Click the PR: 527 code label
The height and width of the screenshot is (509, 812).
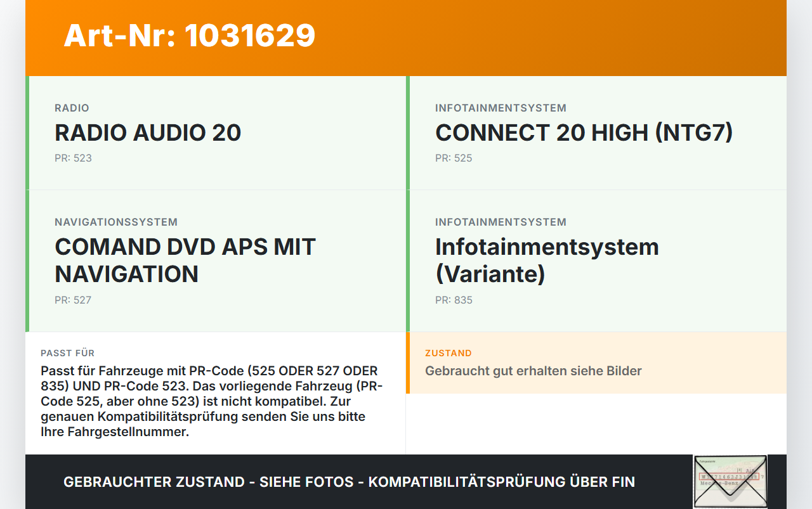pos(73,300)
